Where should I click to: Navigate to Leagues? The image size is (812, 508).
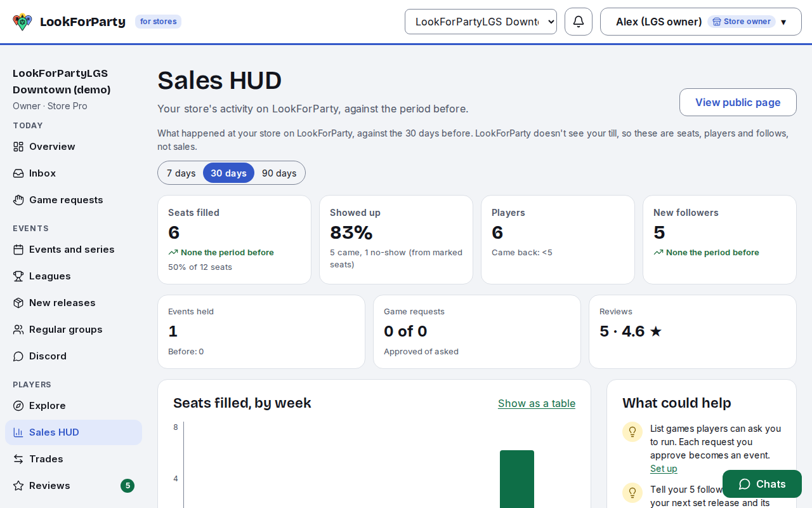[74, 276]
